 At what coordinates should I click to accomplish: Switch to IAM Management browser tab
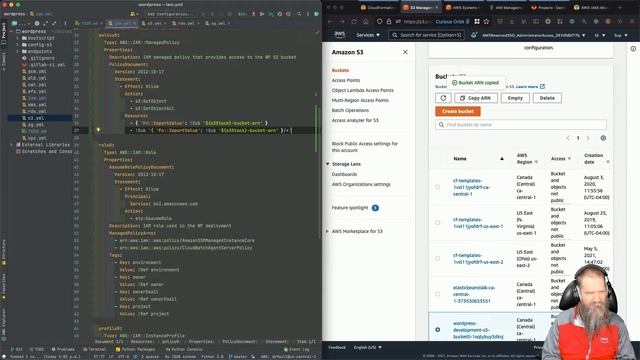click(506, 7)
